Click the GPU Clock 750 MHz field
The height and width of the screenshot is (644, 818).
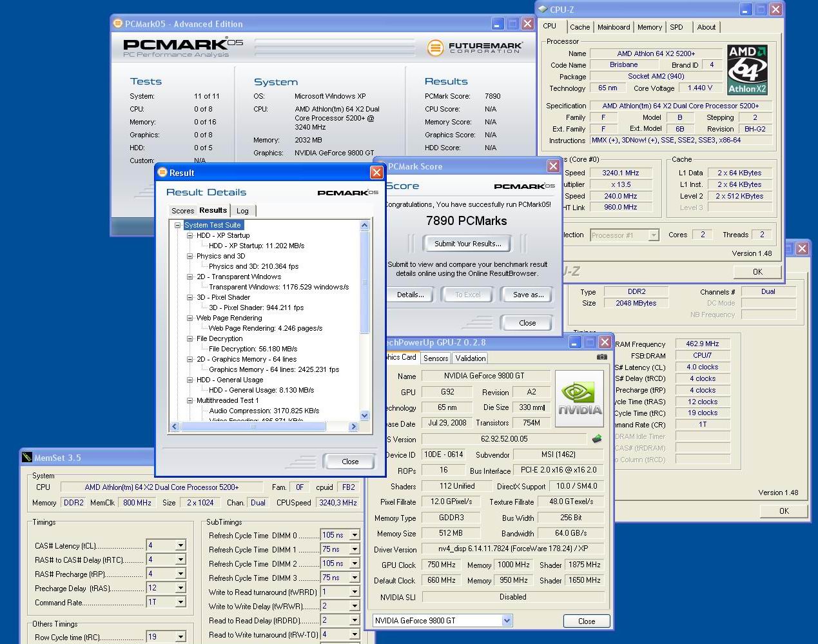click(442, 565)
